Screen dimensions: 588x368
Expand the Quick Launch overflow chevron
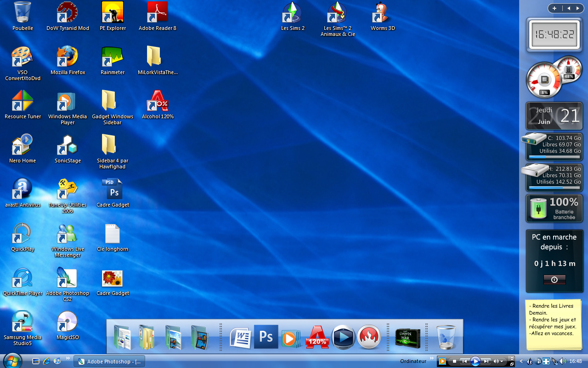point(68,358)
